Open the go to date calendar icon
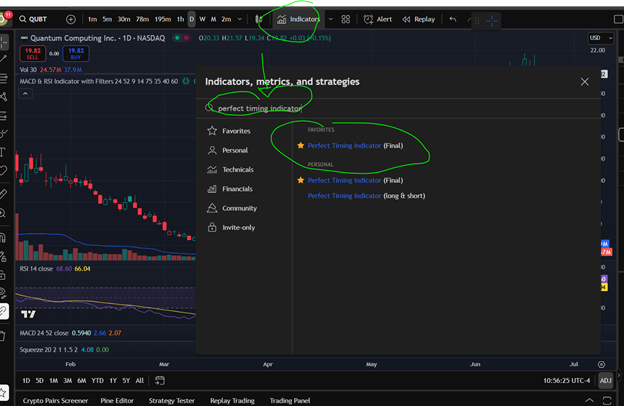 click(x=160, y=381)
